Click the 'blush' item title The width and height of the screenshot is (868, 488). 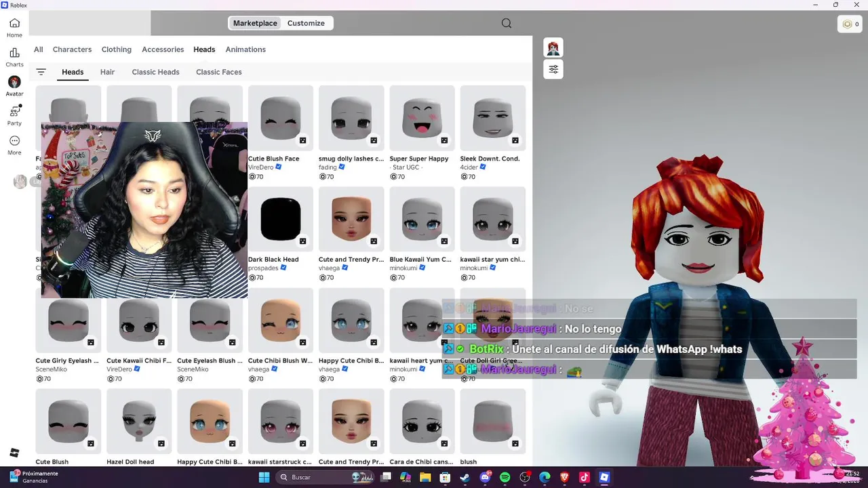click(469, 462)
